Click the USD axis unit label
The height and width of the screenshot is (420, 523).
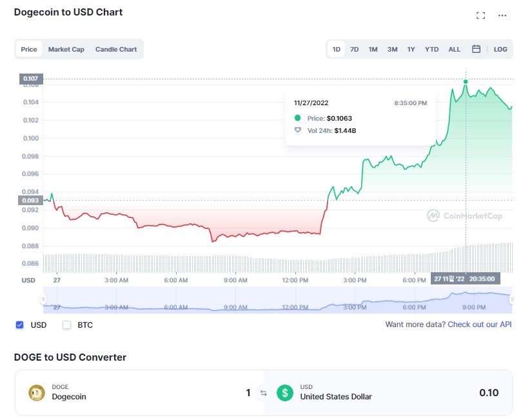pyautogui.click(x=28, y=280)
